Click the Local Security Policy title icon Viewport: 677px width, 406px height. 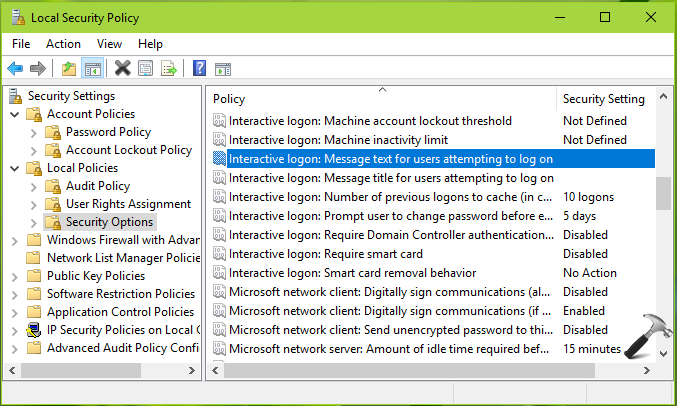[x=18, y=17]
